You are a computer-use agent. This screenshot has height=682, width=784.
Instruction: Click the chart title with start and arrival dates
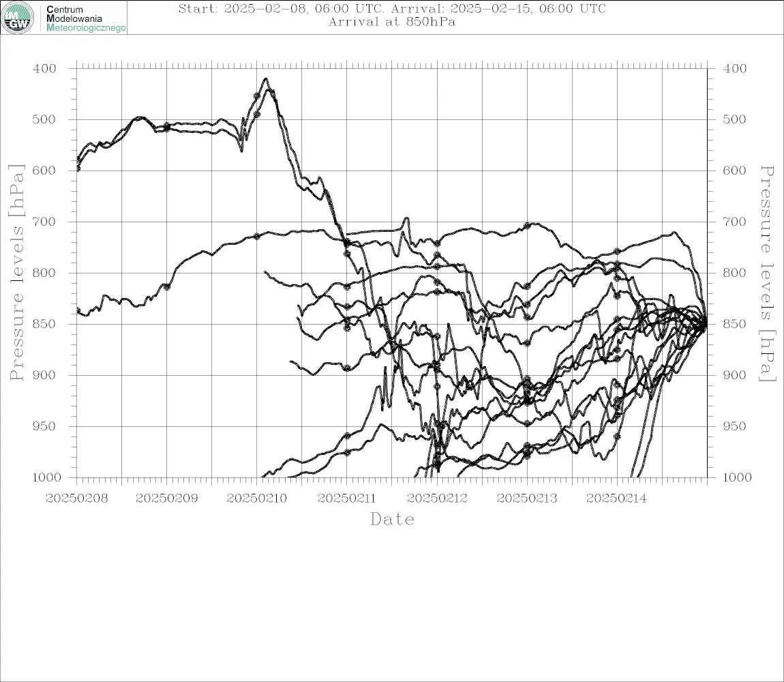tap(392, 9)
